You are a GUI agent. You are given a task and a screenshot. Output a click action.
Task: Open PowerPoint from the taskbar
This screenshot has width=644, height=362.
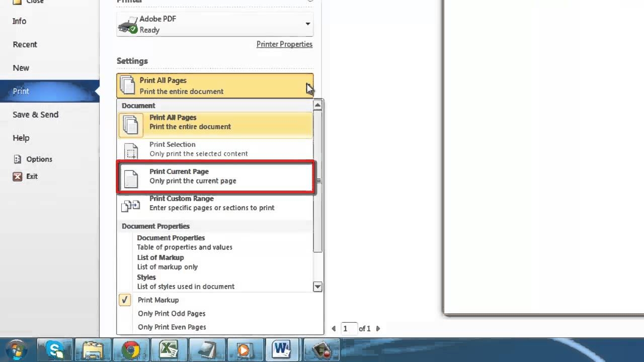pyautogui.click(x=245, y=349)
